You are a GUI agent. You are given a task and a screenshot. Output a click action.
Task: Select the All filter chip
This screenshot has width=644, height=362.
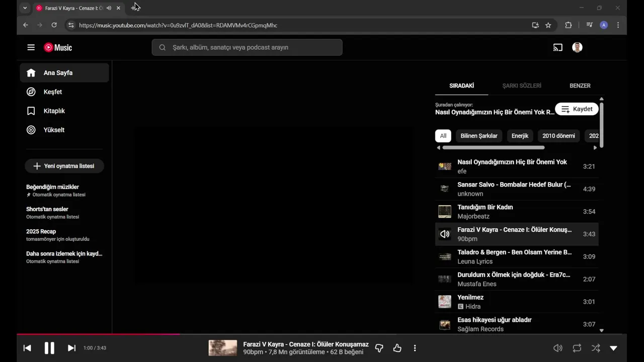pyautogui.click(x=443, y=136)
